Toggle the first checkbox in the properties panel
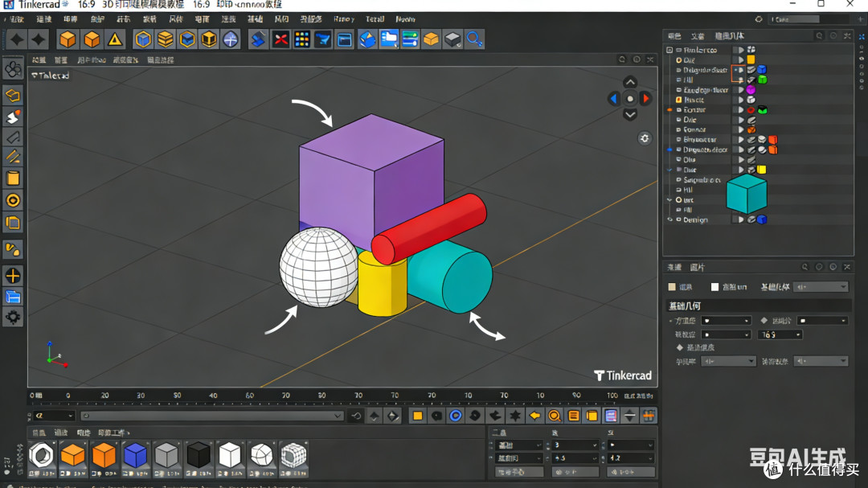This screenshot has width=868, height=488. tap(672, 287)
